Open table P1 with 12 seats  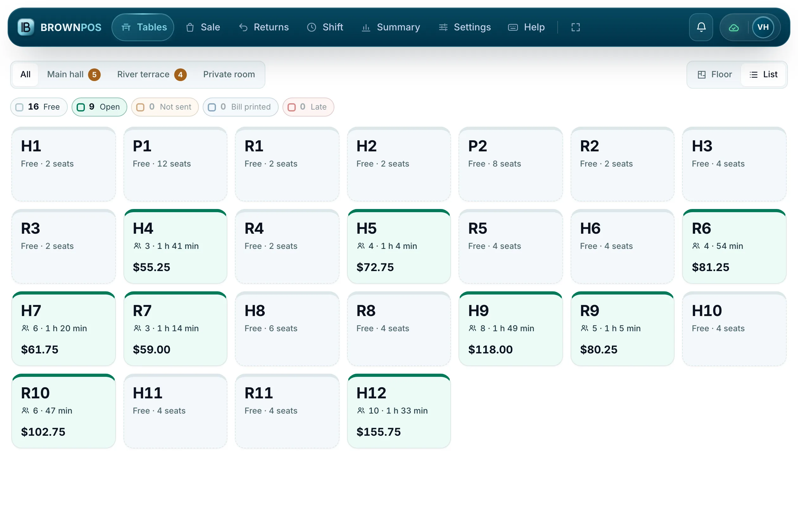[175, 164]
